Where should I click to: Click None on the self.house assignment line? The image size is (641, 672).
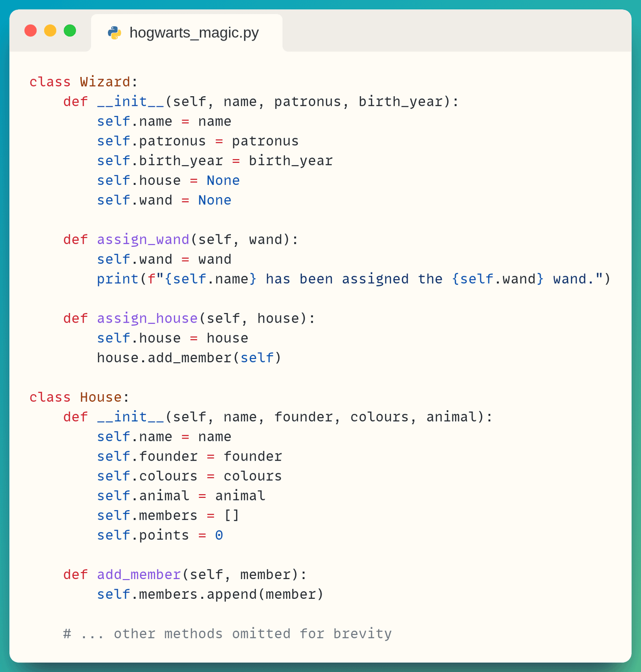223,181
